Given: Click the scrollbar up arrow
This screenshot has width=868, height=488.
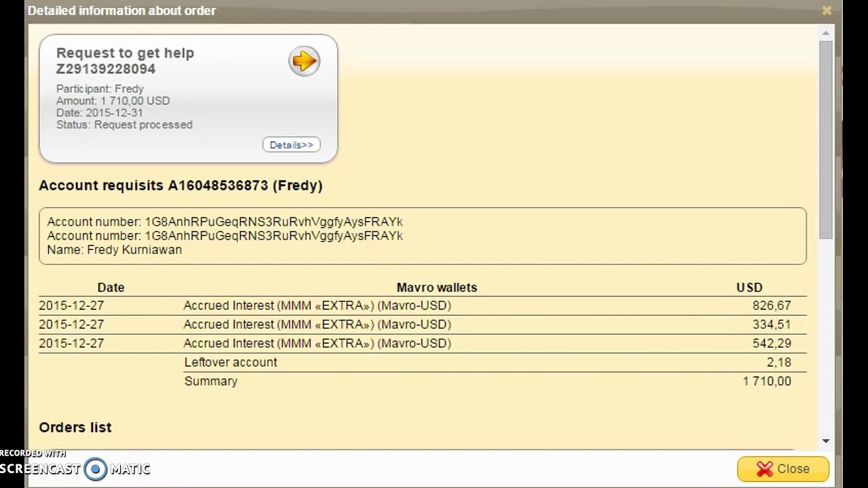Looking at the screenshot, I should tap(825, 33).
